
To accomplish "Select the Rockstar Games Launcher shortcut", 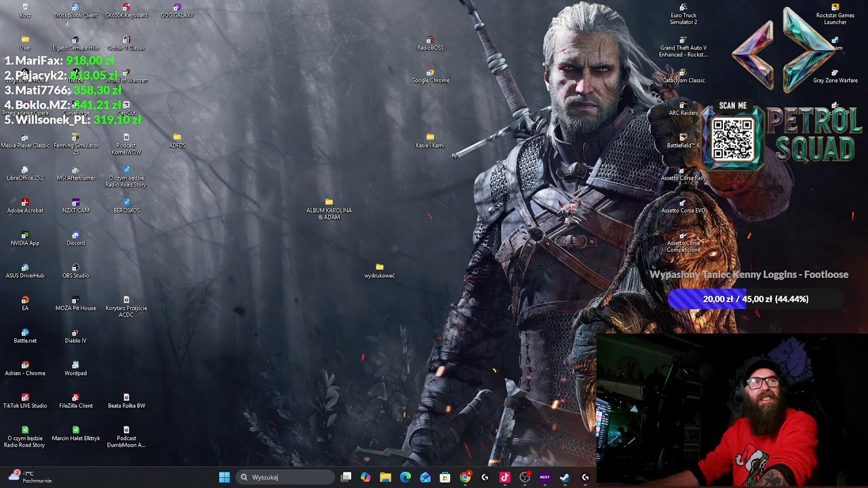I will (835, 14).
